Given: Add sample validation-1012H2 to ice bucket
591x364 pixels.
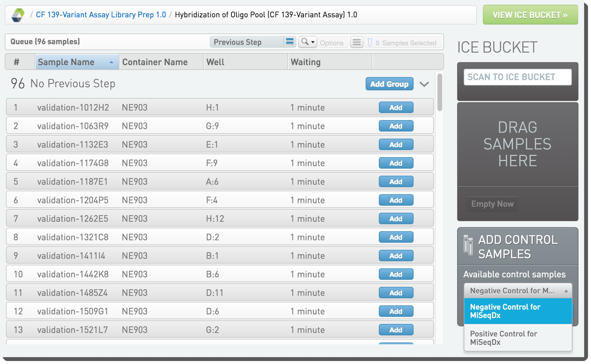Looking at the screenshot, I should pos(396,108).
